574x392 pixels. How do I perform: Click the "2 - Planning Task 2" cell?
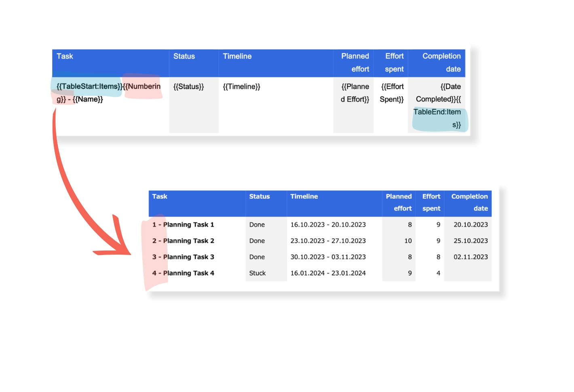[183, 241]
